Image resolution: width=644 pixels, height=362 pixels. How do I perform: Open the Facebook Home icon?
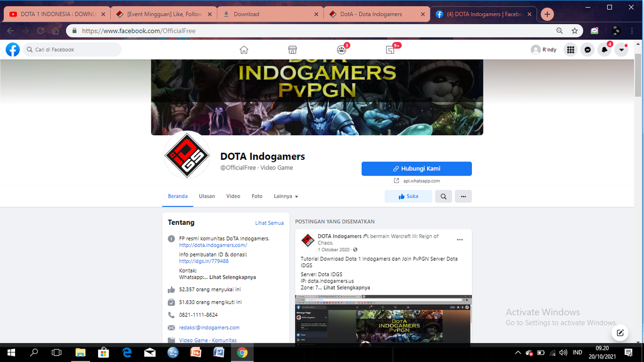point(244,50)
